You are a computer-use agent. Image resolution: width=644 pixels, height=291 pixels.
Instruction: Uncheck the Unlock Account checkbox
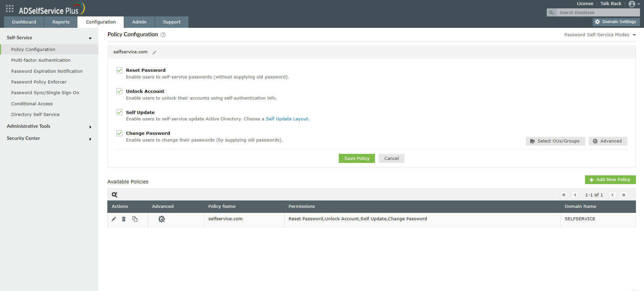pyautogui.click(x=119, y=91)
